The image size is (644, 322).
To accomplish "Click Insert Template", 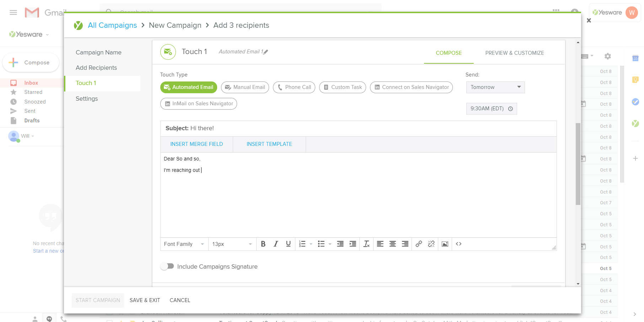I will (269, 144).
